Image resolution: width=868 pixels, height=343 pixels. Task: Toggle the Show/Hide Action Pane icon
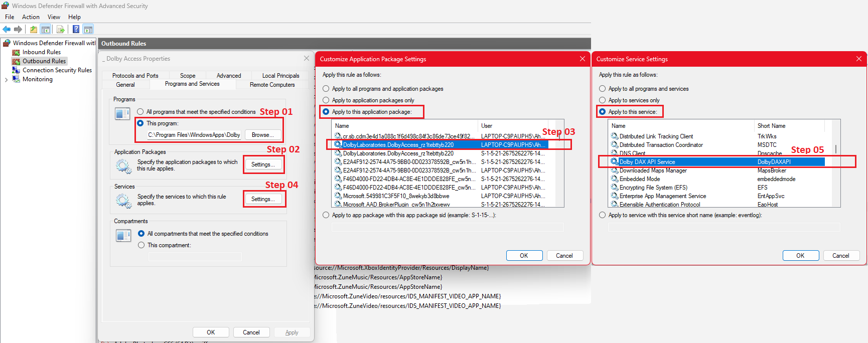[88, 29]
